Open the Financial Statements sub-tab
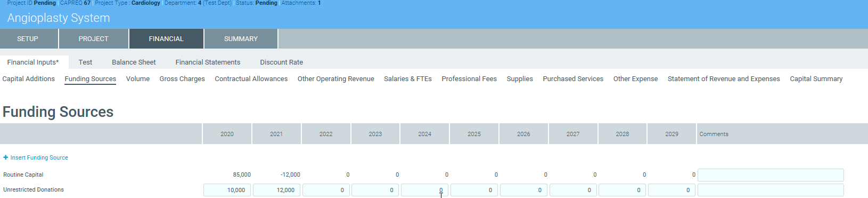The width and height of the screenshot is (868, 198). tap(208, 62)
